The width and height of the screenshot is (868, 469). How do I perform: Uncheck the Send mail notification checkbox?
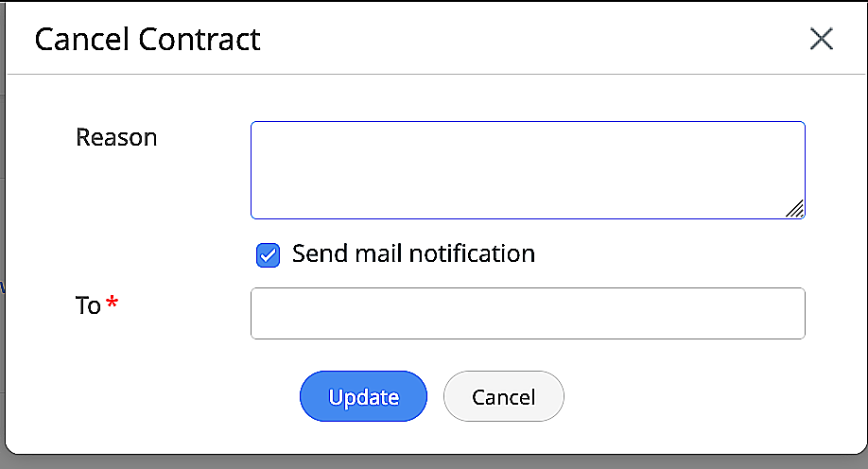[269, 254]
